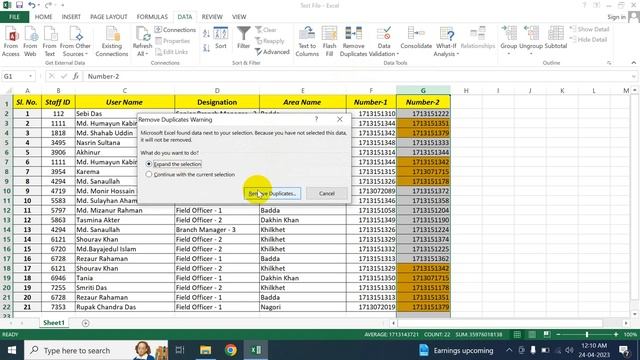Viewport: 640px width, 360px height.
Task: Click the Earnings upcoming taskbar widget
Action: tap(456, 350)
